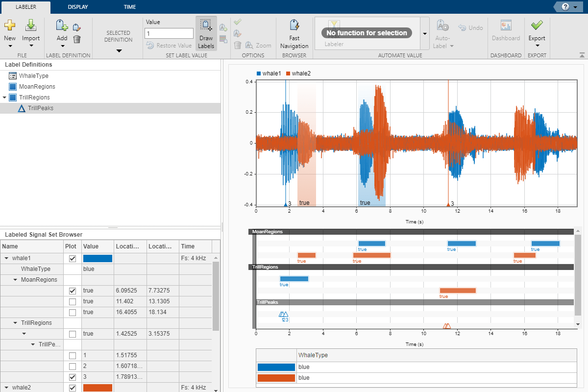This screenshot has height=392, width=588.
Task: Click the whale1 blue color swatch
Action: click(98, 258)
